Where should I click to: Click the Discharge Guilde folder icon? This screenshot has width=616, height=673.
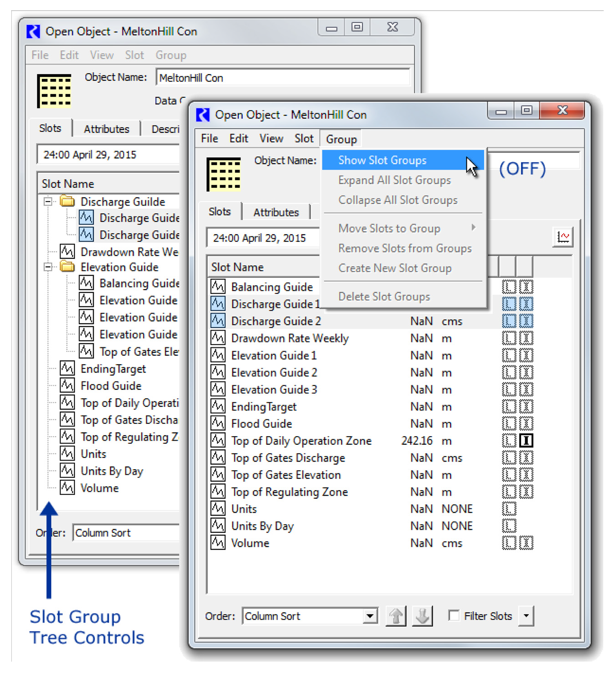(x=68, y=201)
